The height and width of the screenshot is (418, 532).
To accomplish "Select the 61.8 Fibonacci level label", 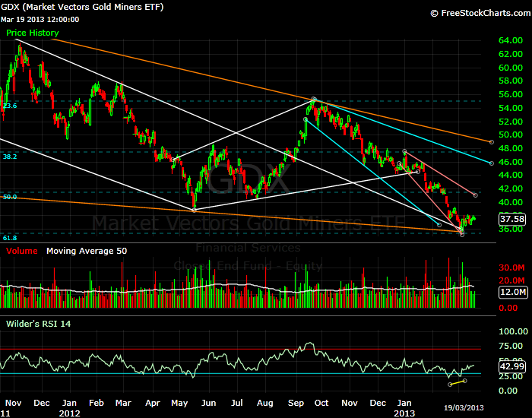I will 10,238.
